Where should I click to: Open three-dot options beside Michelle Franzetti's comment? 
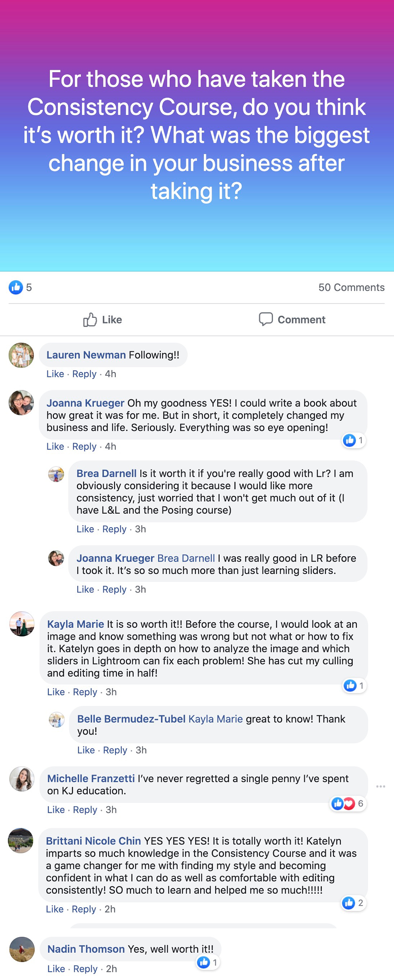[380, 786]
